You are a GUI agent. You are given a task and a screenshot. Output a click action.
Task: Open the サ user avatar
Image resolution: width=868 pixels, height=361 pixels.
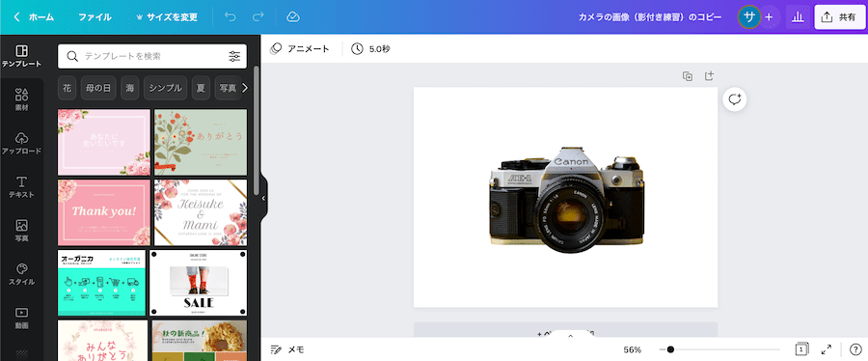(x=749, y=17)
